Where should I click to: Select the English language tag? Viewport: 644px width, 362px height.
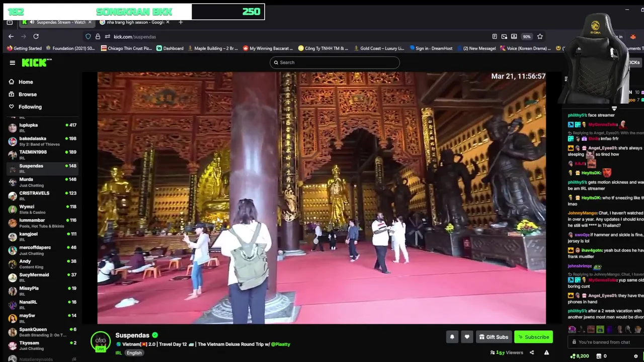click(x=134, y=353)
